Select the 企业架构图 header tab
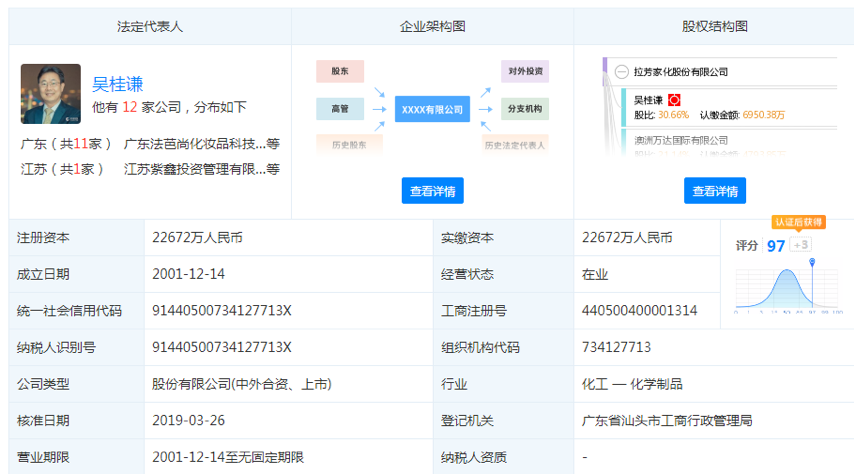The image size is (854, 474). pyautogui.click(x=432, y=27)
